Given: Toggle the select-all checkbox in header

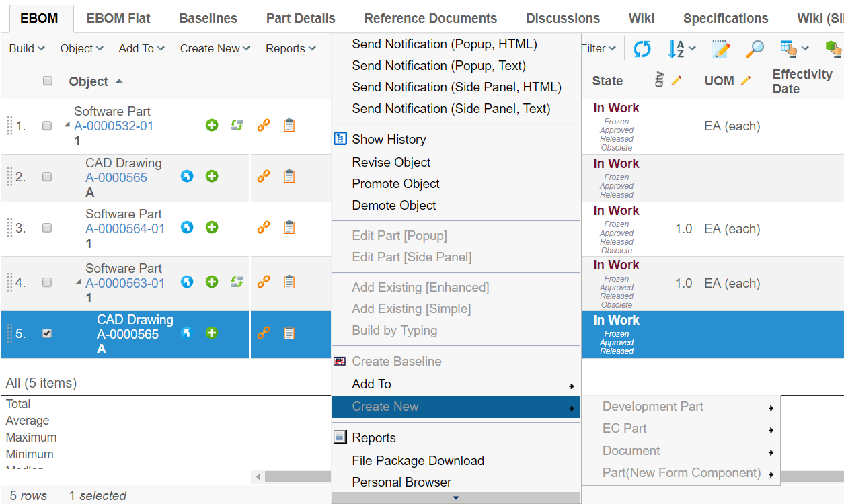Looking at the screenshot, I should click(x=48, y=81).
